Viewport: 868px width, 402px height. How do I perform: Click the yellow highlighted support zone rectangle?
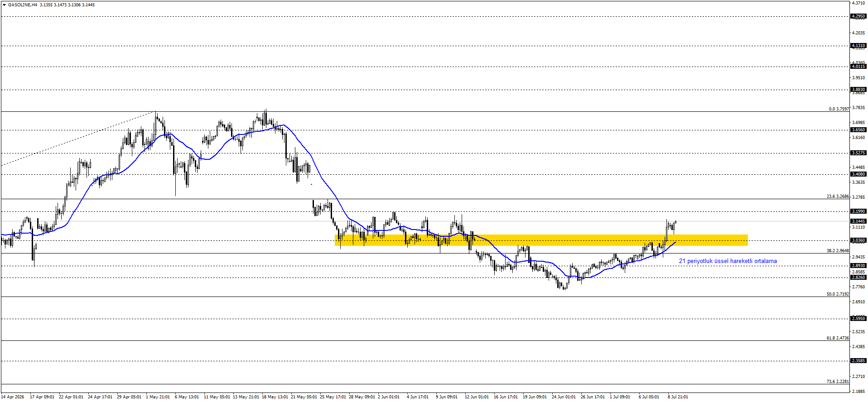pyautogui.click(x=541, y=240)
